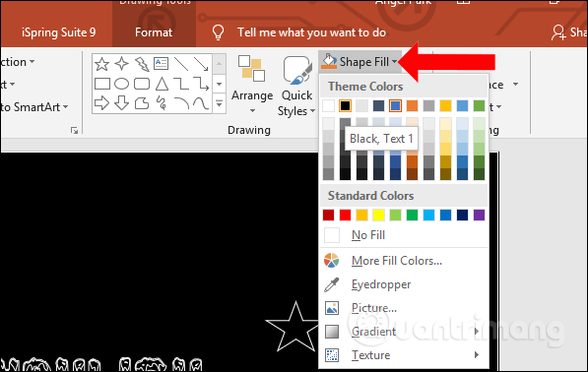This screenshot has height=372, width=588.
Task: Choose dark red standard color
Action: (329, 216)
